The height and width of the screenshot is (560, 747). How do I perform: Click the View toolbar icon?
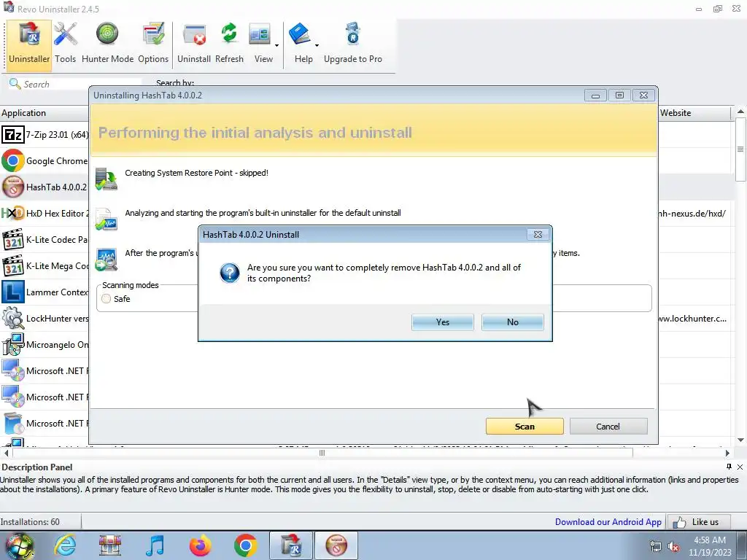(260, 44)
